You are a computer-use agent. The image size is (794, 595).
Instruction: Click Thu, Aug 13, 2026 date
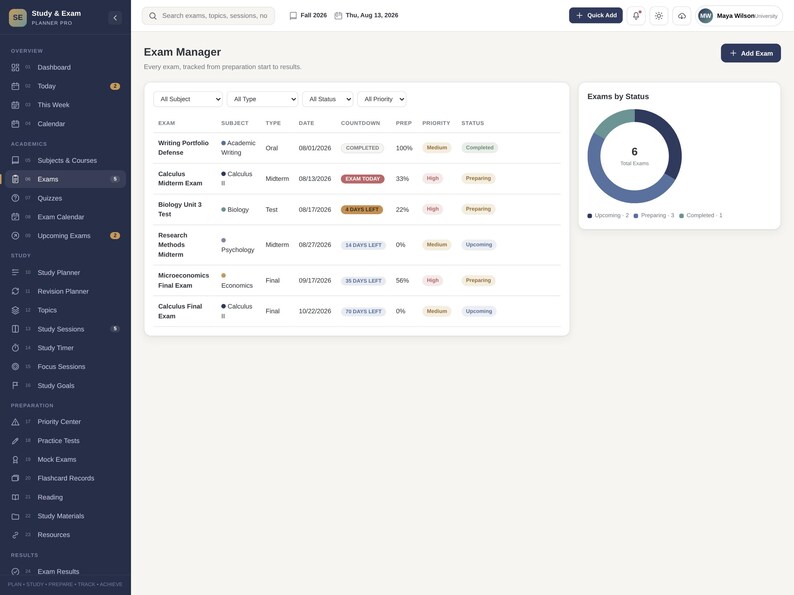(x=366, y=16)
